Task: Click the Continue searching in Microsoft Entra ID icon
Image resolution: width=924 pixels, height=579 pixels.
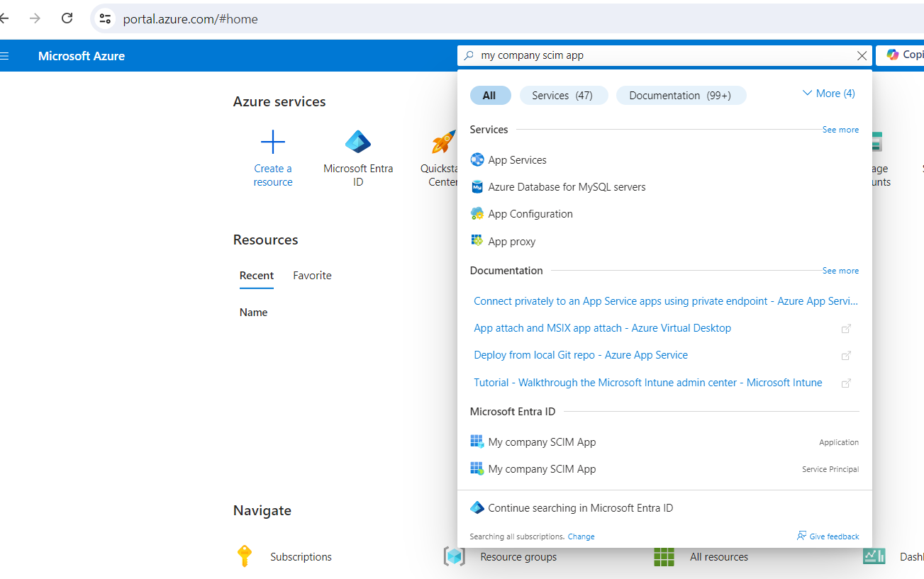Action: tap(477, 508)
